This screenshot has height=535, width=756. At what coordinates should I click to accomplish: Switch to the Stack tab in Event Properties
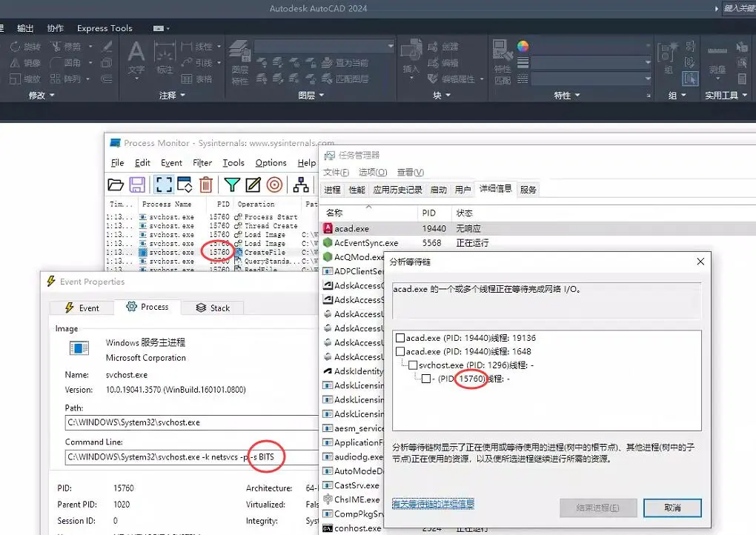213,308
